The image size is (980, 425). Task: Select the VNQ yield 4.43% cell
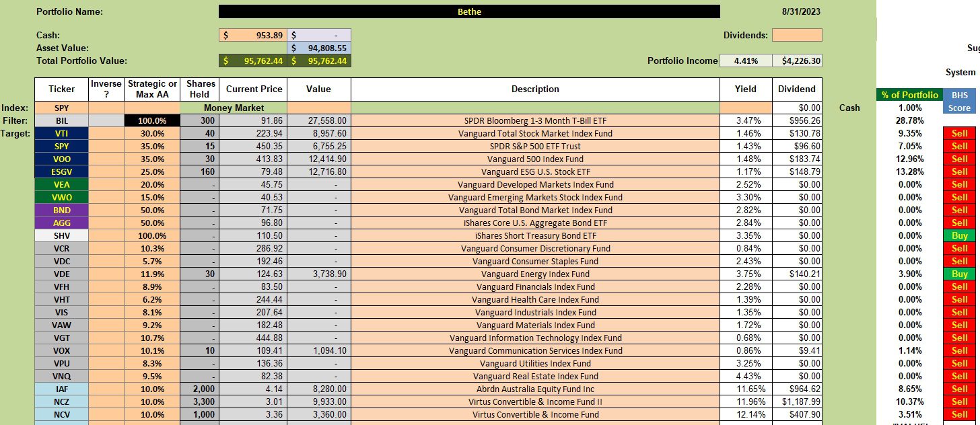[x=746, y=376]
